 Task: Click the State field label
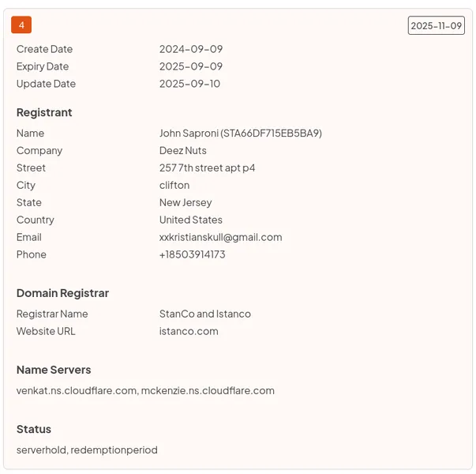pyautogui.click(x=29, y=203)
